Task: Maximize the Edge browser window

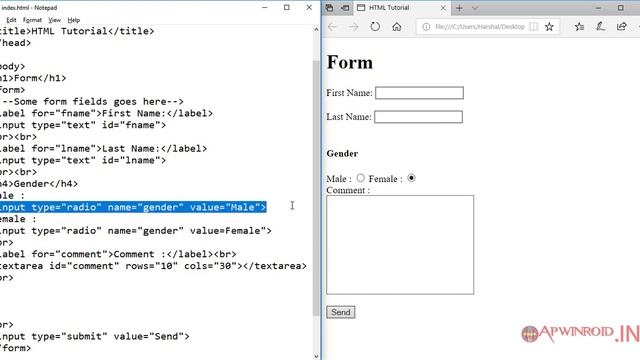Action: pyautogui.click(x=620, y=8)
